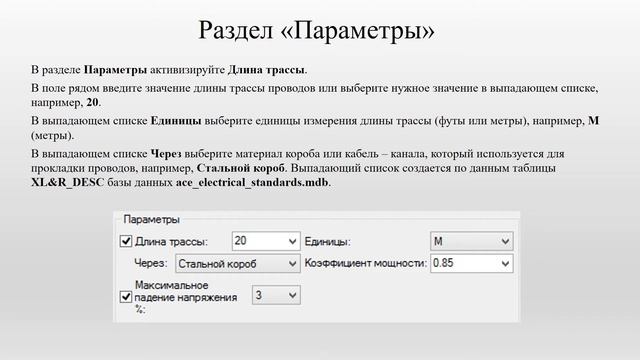Toggle Максимальное падение напряжения checkbox
This screenshot has height=360, width=640.
click(x=126, y=297)
